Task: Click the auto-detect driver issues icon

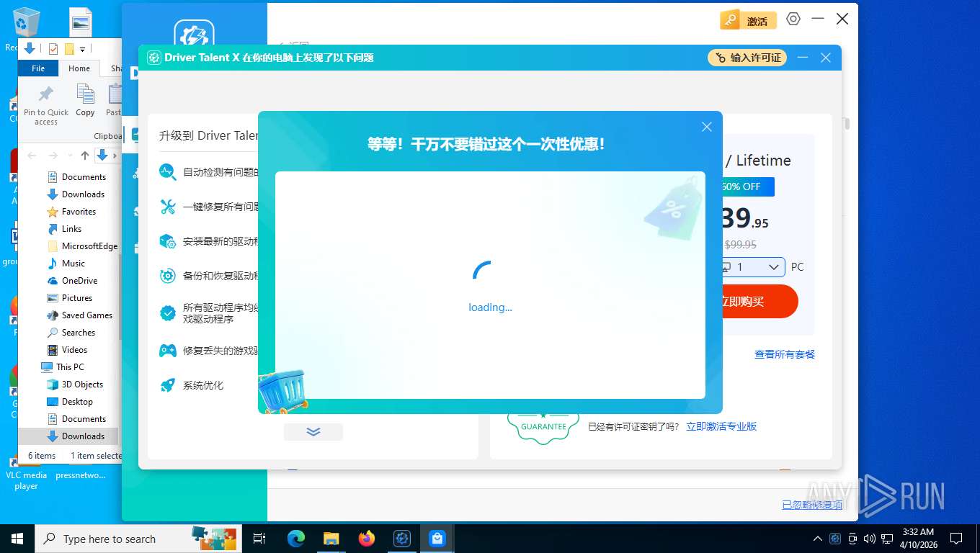Action: tap(168, 172)
